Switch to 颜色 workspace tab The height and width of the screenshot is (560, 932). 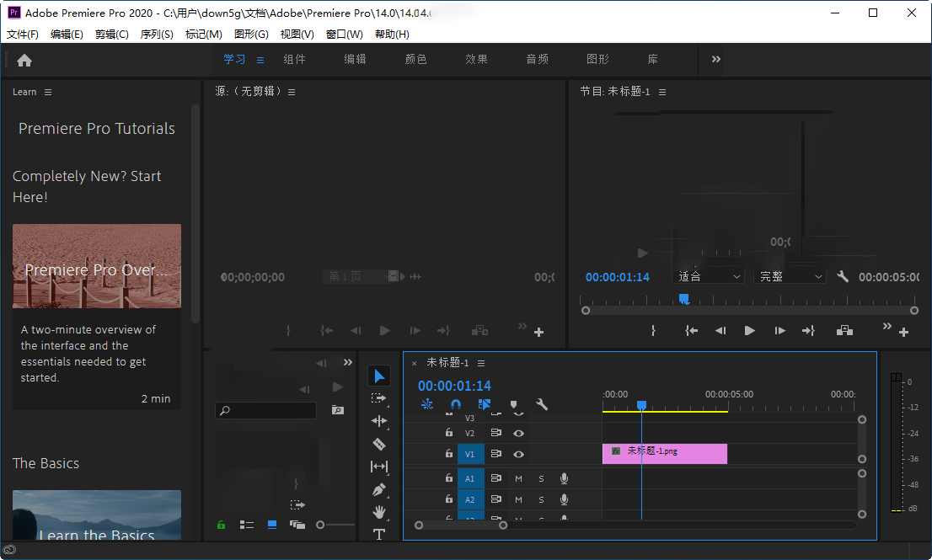click(x=416, y=59)
